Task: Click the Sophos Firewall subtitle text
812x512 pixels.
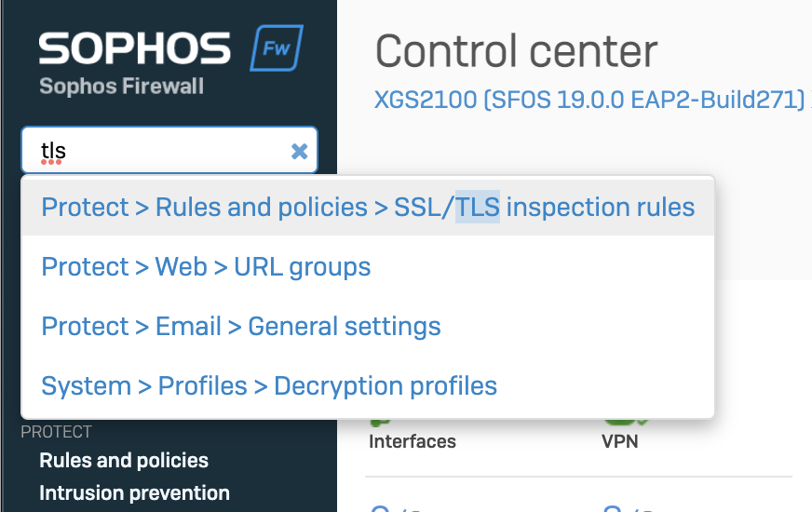Action: (121, 88)
